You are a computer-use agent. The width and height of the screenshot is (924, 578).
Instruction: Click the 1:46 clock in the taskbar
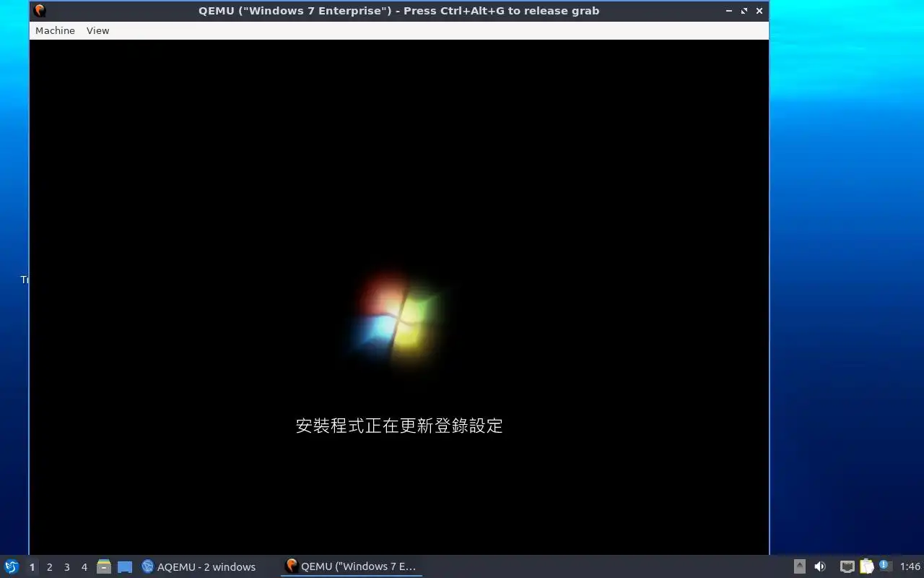point(910,567)
